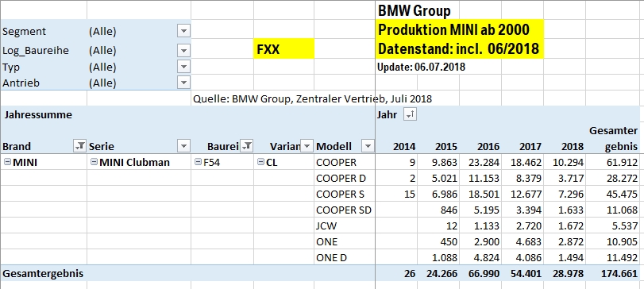Select the ONE 2018 value 2.872
This screenshot has width=644, height=289.
(x=565, y=242)
